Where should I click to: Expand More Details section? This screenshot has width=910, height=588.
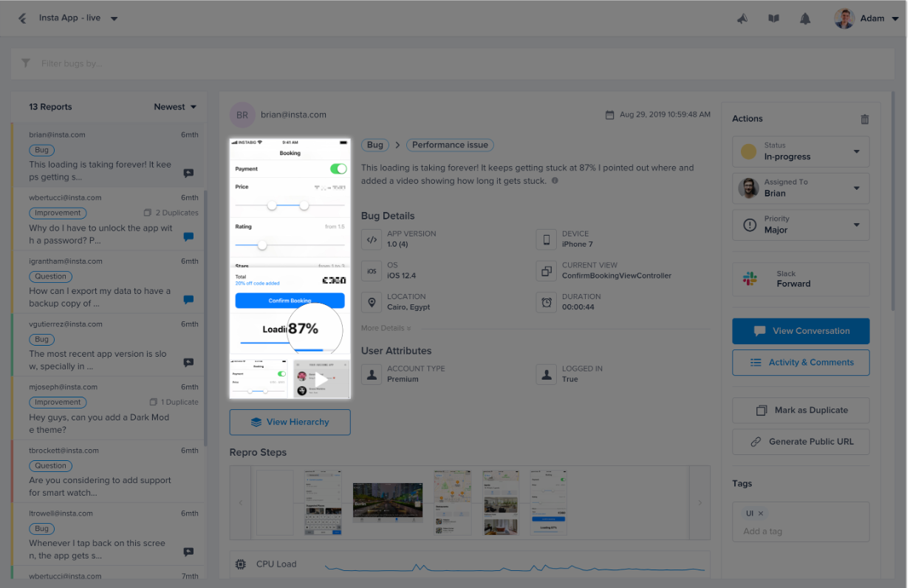(386, 328)
